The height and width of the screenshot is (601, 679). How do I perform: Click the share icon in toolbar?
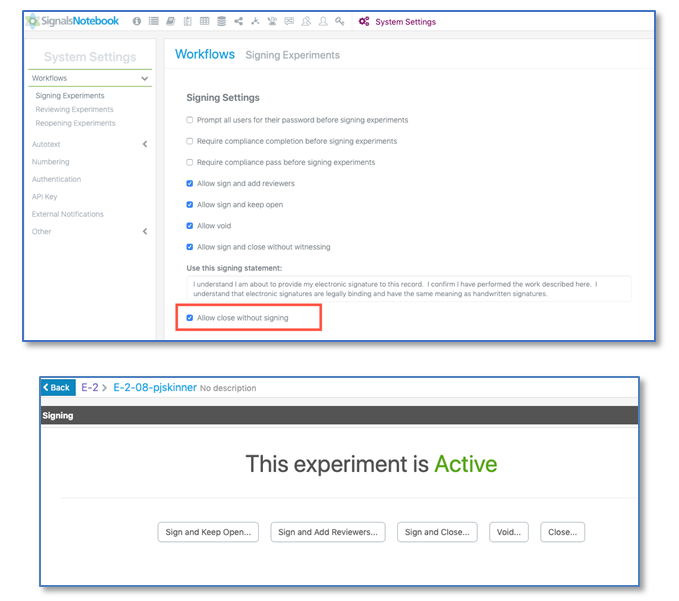point(238,21)
